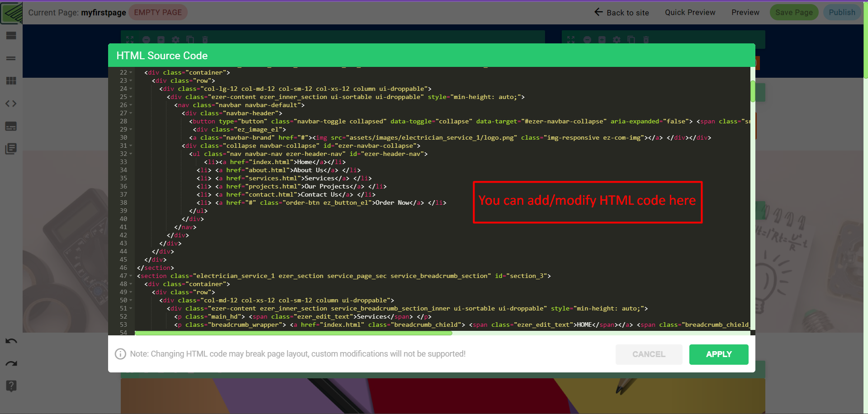Apply the HTML code changes
This screenshot has width=868, height=414.
(718, 354)
